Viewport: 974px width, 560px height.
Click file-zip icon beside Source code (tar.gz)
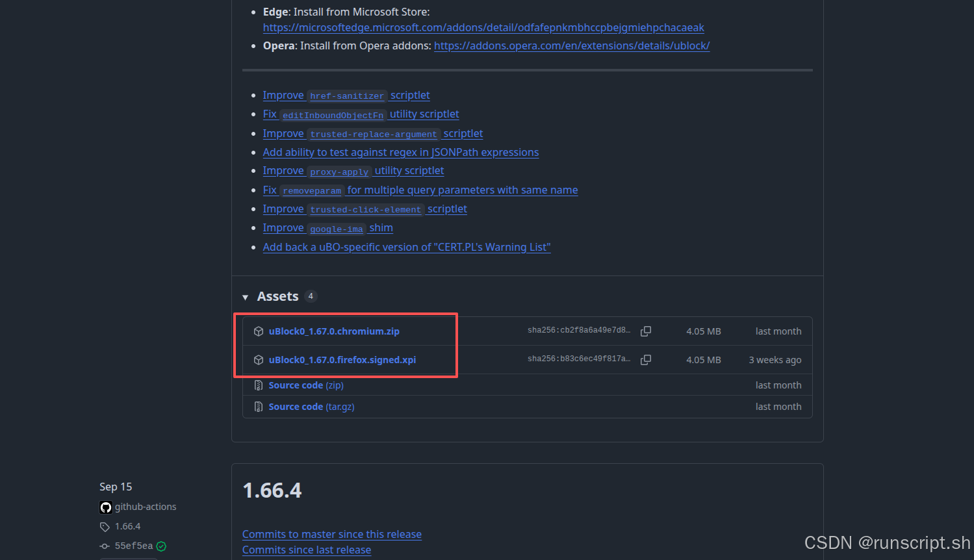[x=259, y=407]
